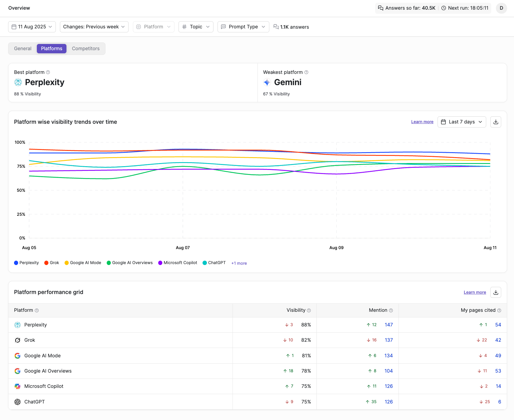Click the Perplexity logo in Best platform card
The width and height of the screenshot is (514, 420).
pyautogui.click(x=18, y=82)
